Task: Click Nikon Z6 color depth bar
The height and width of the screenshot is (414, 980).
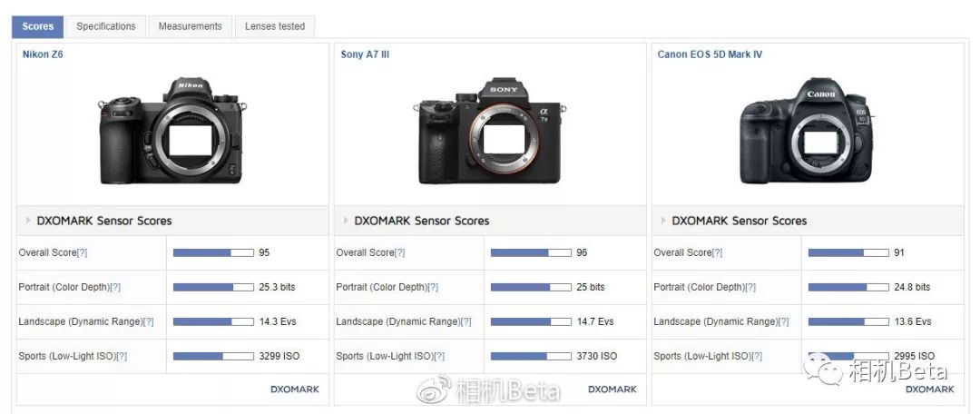Action: (213, 287)
